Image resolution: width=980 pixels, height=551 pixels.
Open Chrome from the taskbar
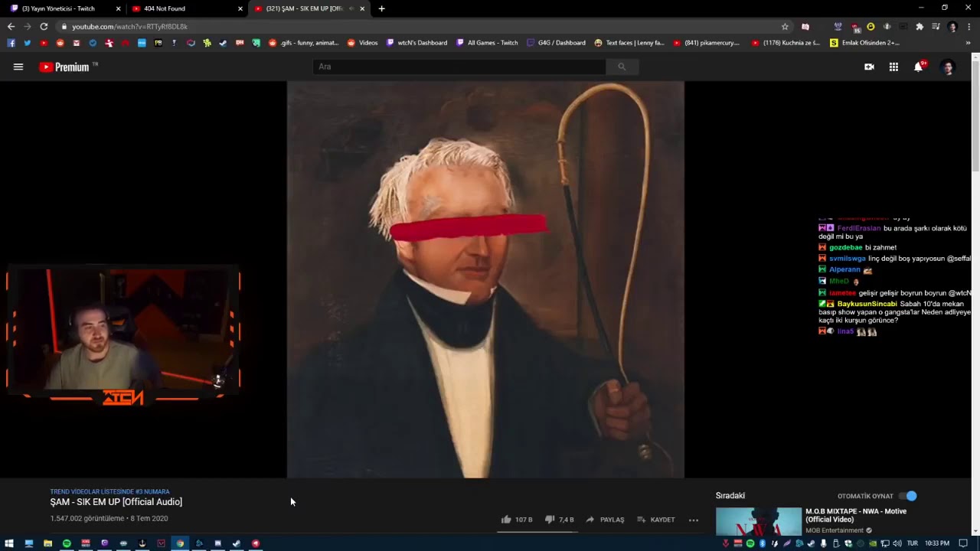point(180,543)
